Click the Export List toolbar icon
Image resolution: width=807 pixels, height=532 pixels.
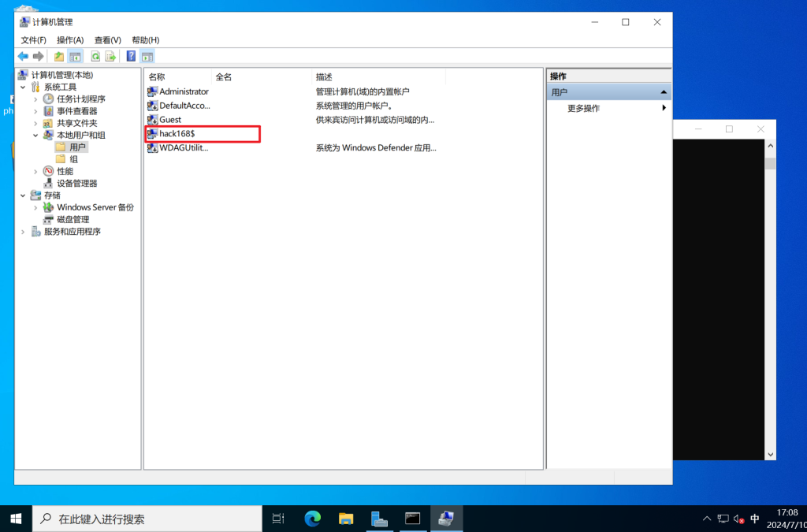click(x=110, y=56)
